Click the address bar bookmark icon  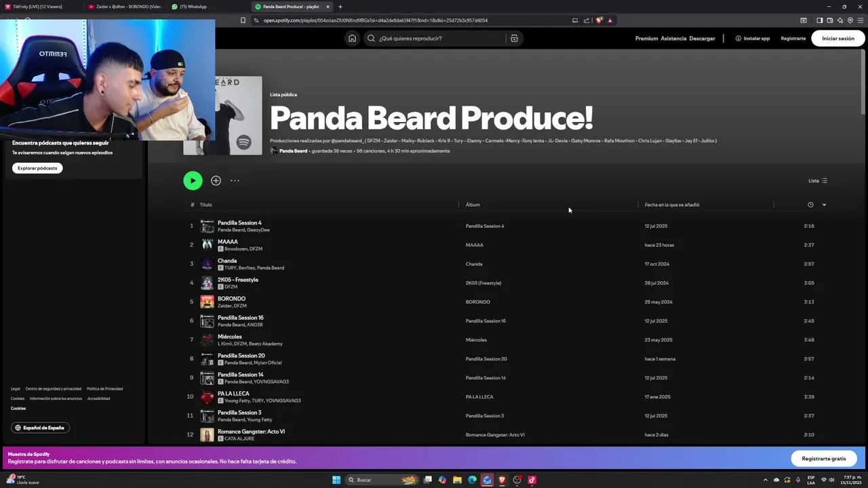click(243, 20)
